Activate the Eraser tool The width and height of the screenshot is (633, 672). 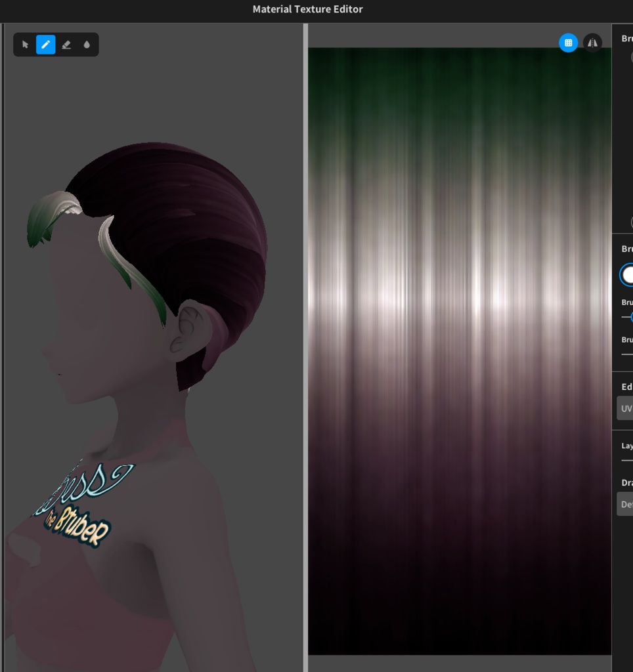coord(66,45)
